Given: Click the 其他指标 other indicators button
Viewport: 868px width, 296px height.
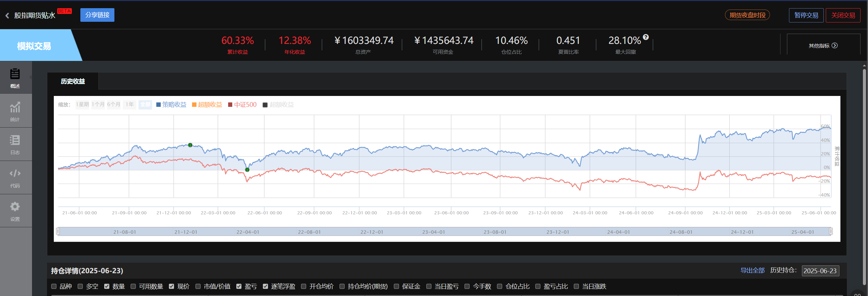Looking at the screenshot, I should (x=823, y=46).
